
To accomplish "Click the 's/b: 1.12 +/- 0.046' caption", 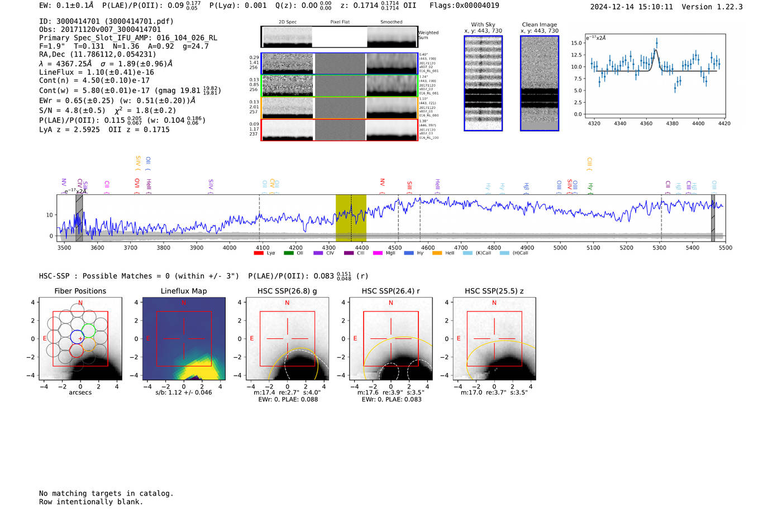I will click(184, 392).
